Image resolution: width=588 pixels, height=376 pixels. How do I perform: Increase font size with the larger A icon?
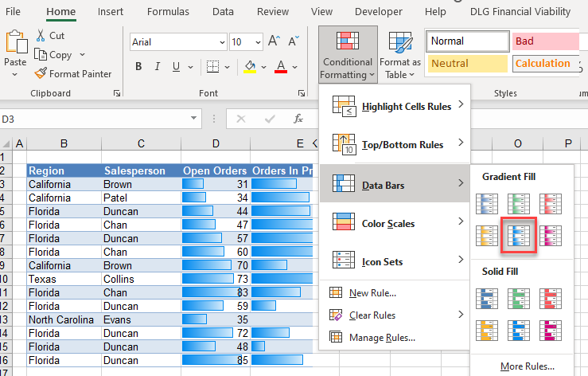click(x=274, y=41)
